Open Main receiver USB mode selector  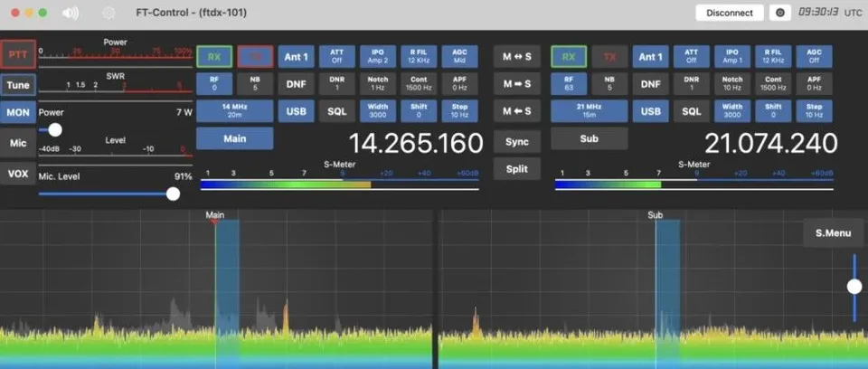(296, 112)
